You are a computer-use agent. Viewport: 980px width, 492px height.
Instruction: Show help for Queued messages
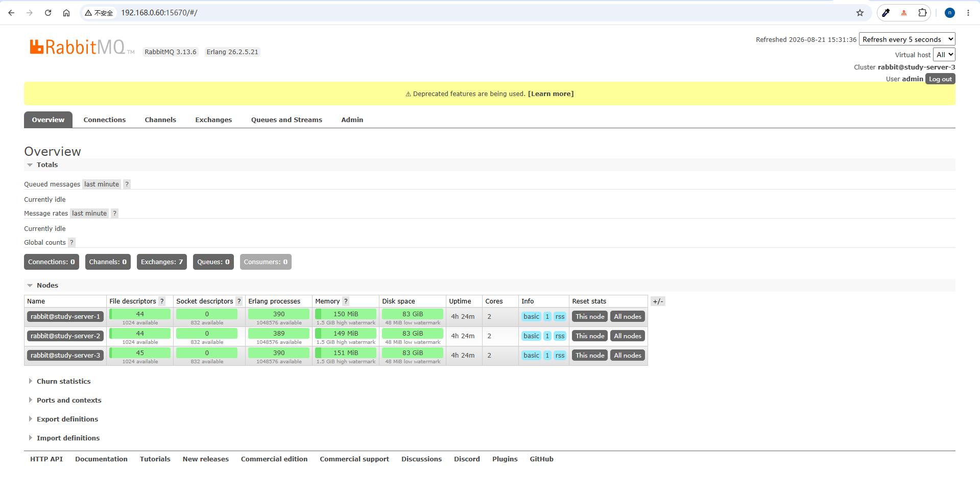click(127, 184)
